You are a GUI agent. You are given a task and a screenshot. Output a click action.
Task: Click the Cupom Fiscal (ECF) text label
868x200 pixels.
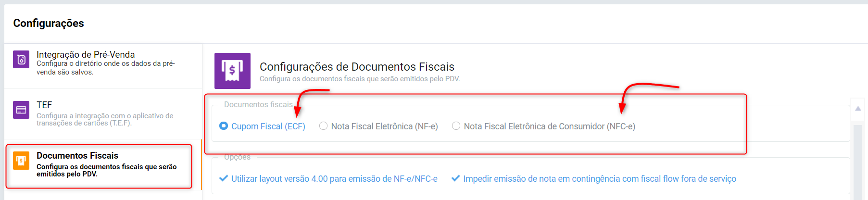pos(268,126)
